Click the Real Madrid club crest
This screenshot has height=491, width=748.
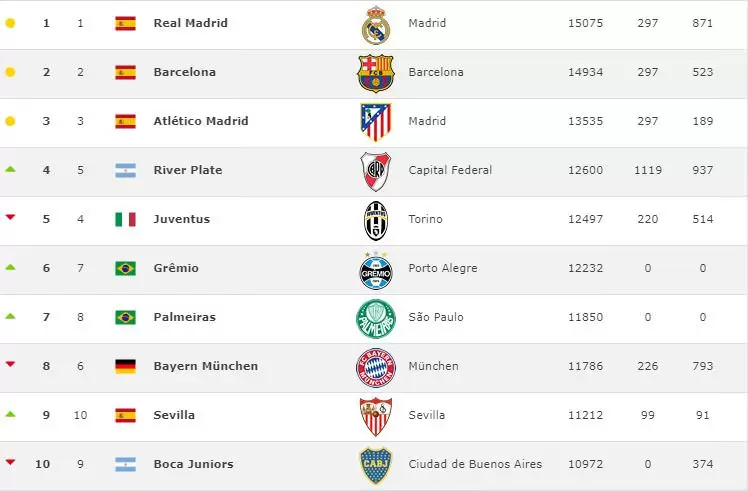coord(376,25)
